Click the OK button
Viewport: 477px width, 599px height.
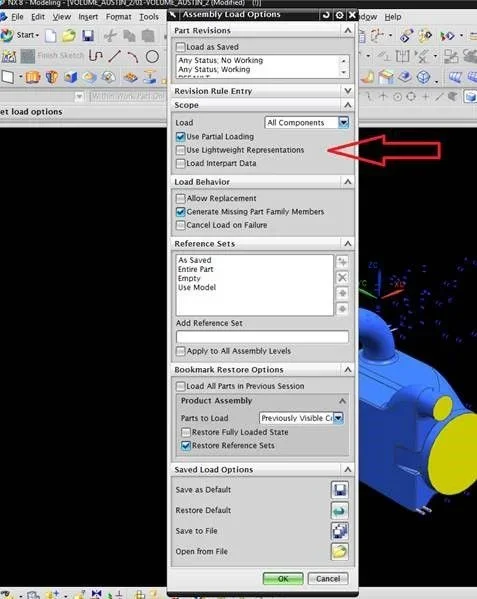click(283, 579)
